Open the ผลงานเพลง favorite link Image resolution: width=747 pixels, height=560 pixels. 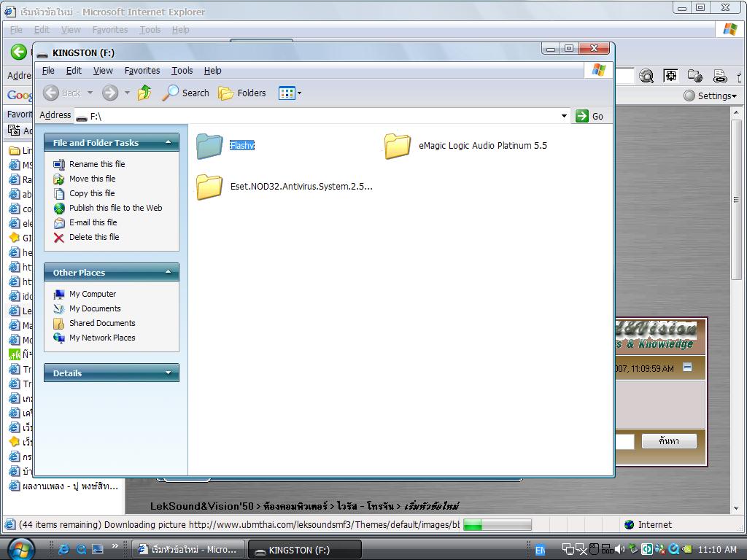coord(64,486)
